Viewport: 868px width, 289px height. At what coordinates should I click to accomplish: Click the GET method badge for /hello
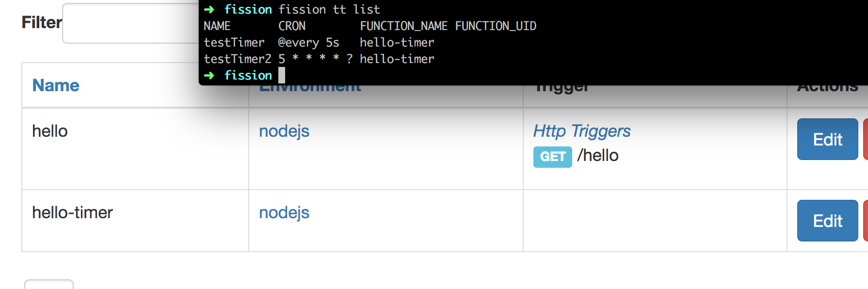pyautogui.click(x=552, y=157)
